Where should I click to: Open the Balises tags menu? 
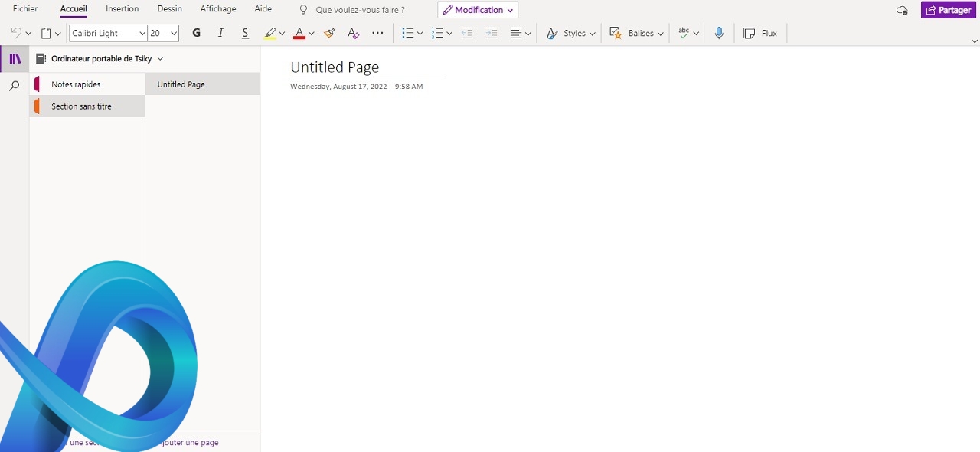pyautogui.click(x=636, y=33)
